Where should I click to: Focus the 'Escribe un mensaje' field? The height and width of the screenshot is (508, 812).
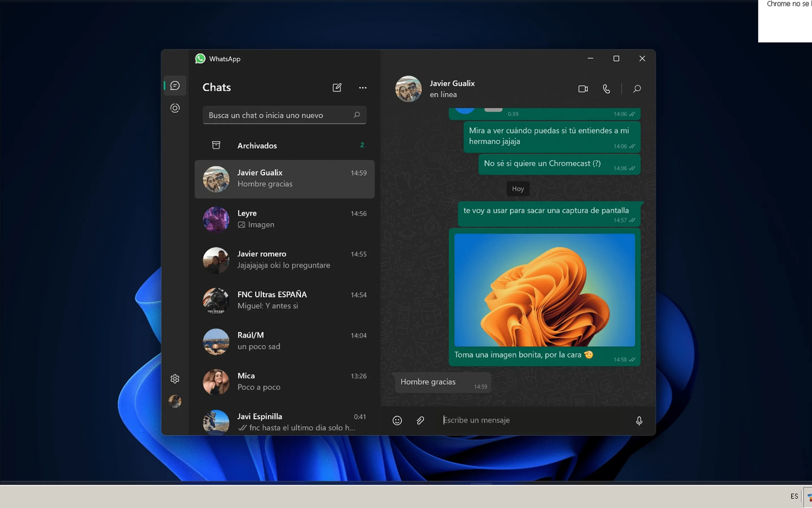click(x=532, y=420)
